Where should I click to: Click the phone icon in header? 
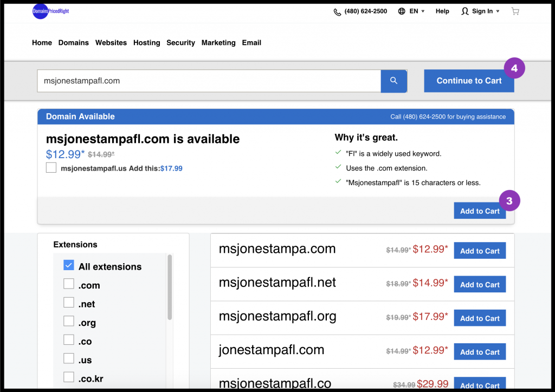pos(337,11)
